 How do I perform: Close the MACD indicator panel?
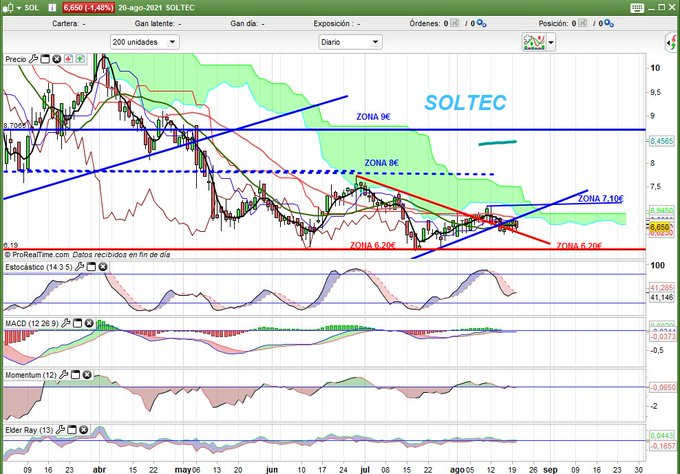click(x=89, y=323)
